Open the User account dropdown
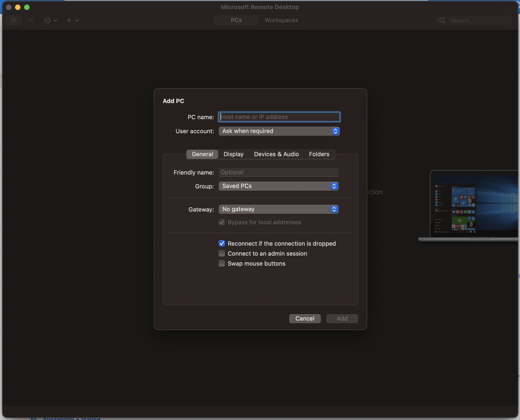 coord(279,131)
